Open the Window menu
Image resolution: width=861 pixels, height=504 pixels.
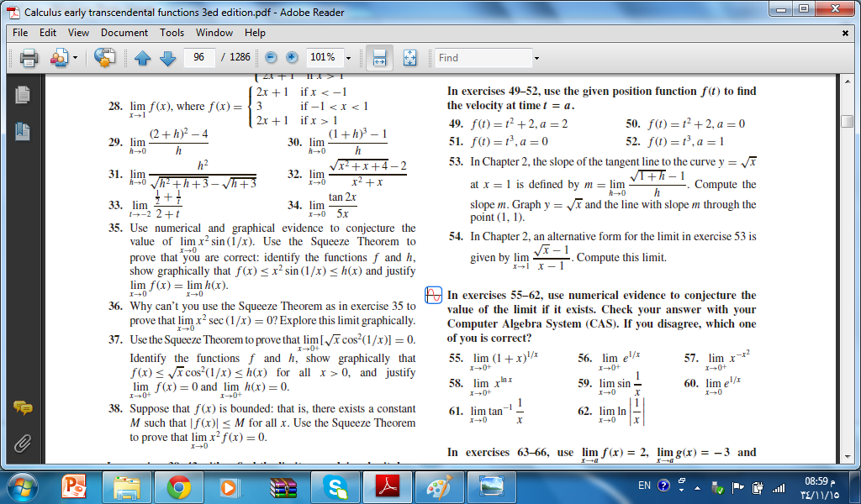pyautogui.click(x=214, y=33)
